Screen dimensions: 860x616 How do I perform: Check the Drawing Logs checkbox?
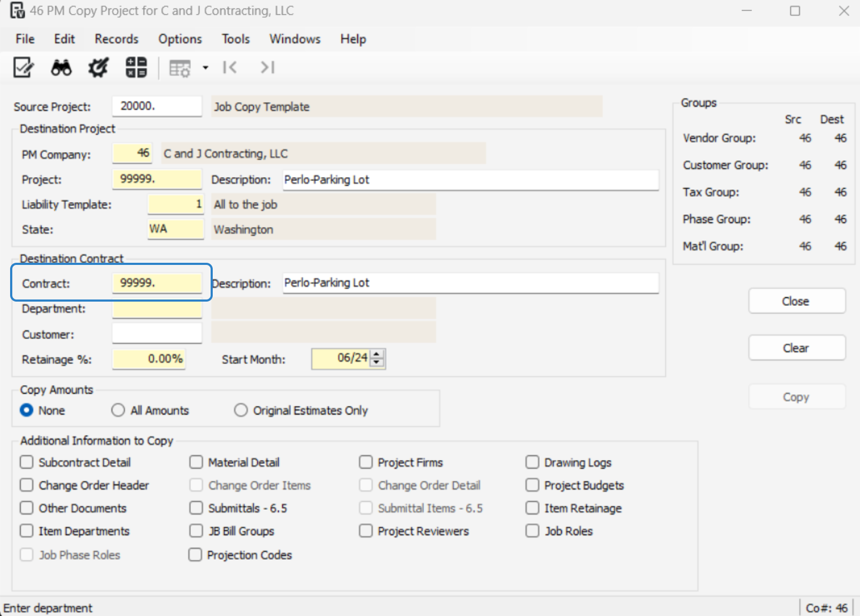(532, 462)
